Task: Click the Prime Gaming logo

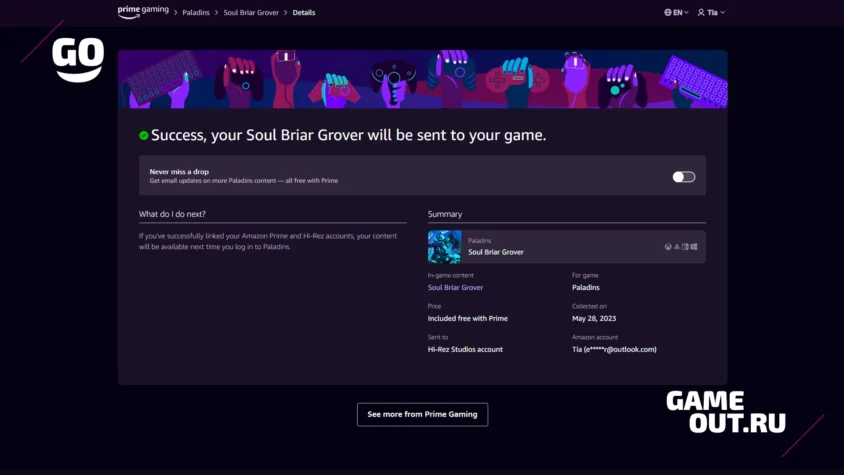Action: point(143,12)
